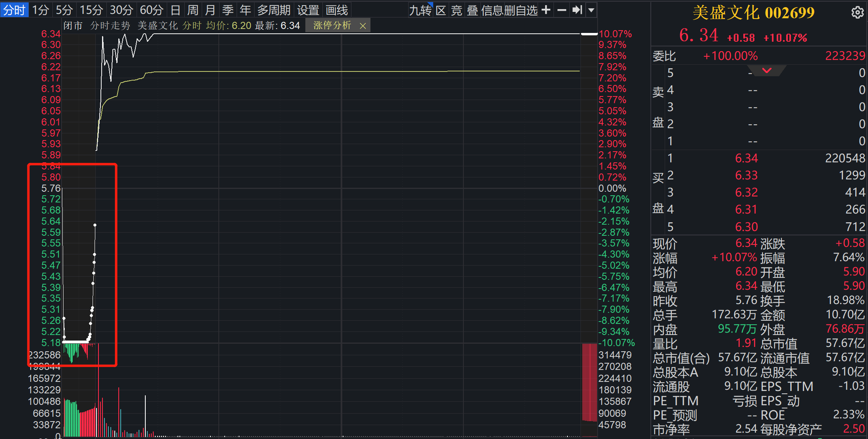
Task: Switch to the 日 daily chart tab
Action: point(176,10)
